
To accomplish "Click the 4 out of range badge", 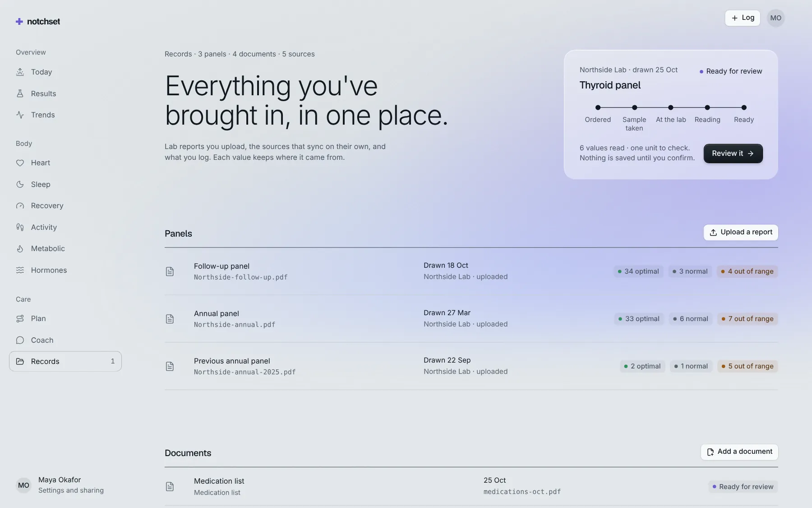I will (747, 271).
